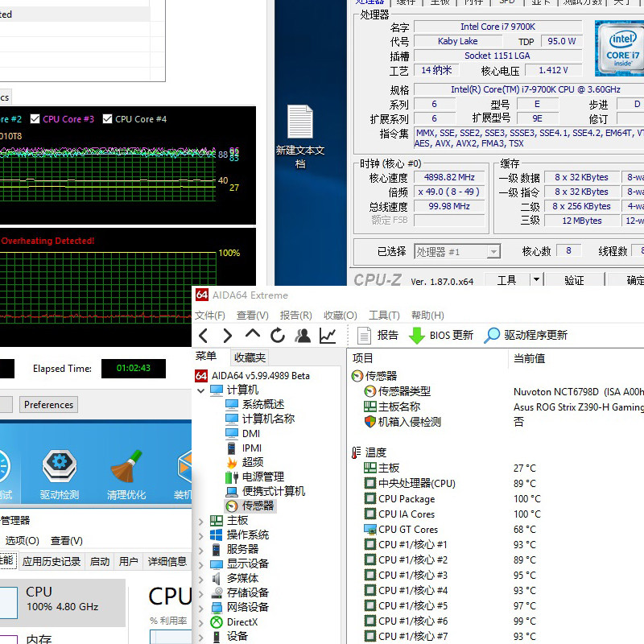Screen dimensions: 644x644
Task: Toggle CPU Core #3 checkbox
Action: [35, 119]
